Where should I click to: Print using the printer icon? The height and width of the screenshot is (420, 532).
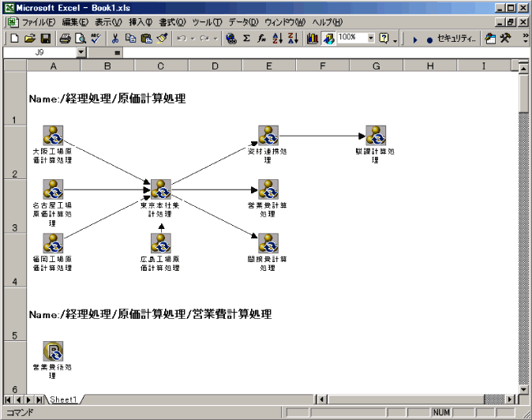point(65,39)
